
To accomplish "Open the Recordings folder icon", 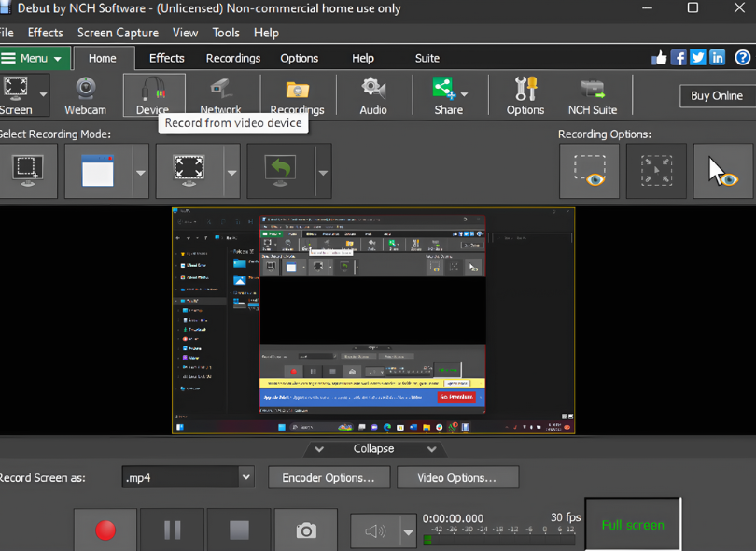I will (297, 95).
